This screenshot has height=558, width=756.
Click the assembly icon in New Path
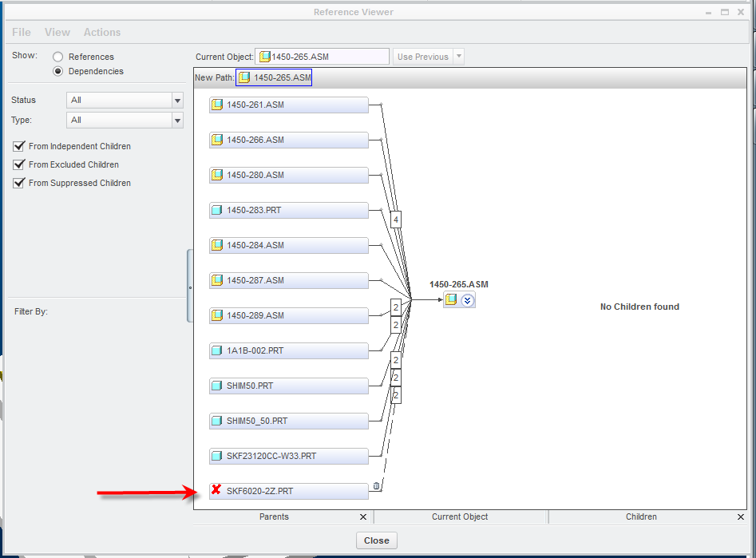(244, 77)
